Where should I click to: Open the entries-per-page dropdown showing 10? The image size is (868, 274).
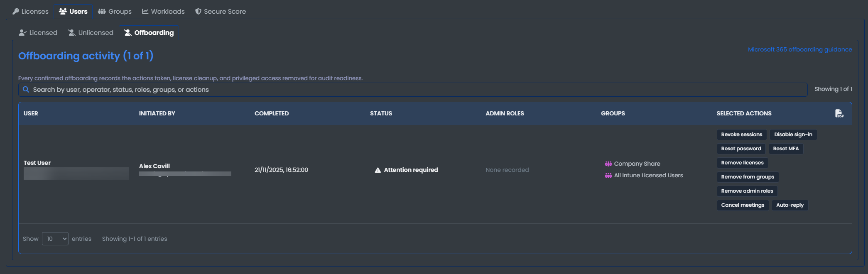[x=55, y=239]
